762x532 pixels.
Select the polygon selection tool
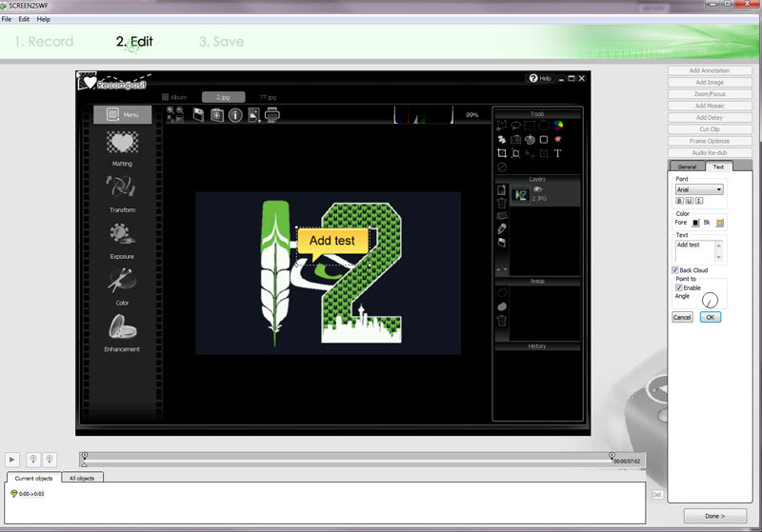[x=502, y=126]
